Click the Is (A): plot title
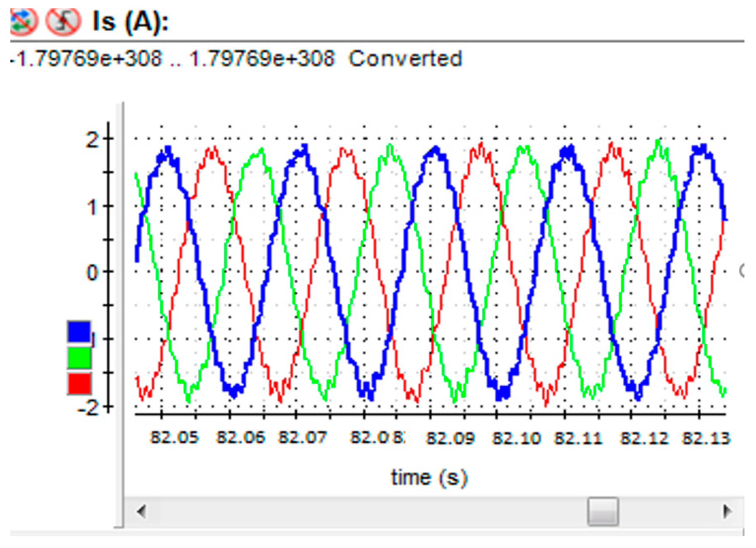This screenshot has height=548, width=756. click(131, 21)
